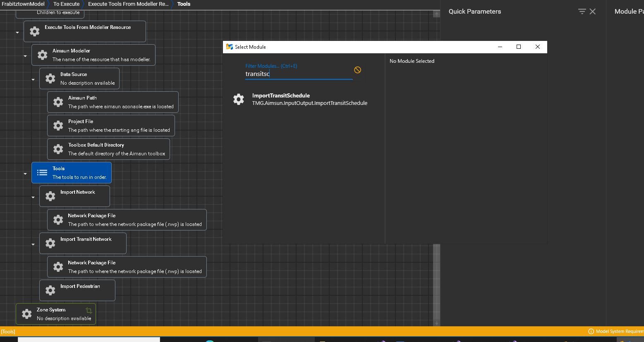
Task: Collapse the Import Network node
Action: [33, 197]
